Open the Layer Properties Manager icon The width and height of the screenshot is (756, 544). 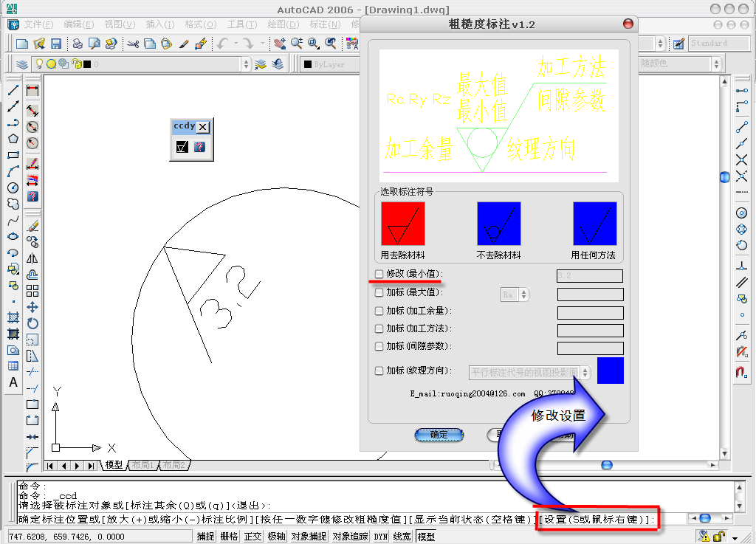pyautogui.click(x=21, y=64)
